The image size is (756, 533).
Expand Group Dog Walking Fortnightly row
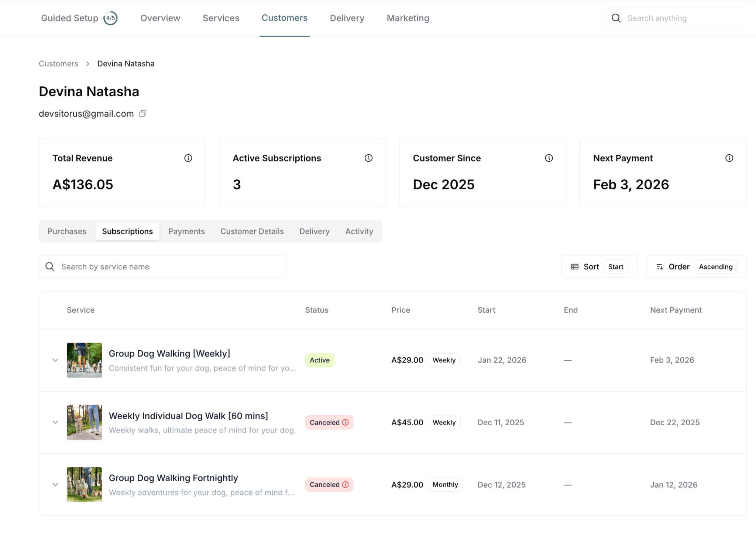(x=55, y=485)
